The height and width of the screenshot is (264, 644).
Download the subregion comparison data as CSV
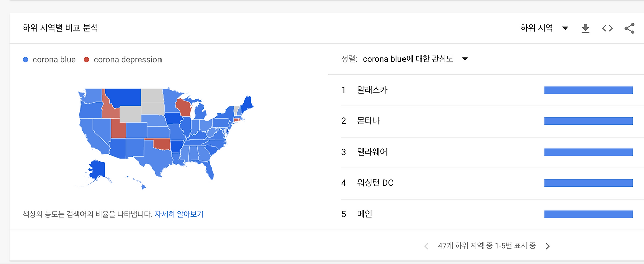(x=585, y=29)
